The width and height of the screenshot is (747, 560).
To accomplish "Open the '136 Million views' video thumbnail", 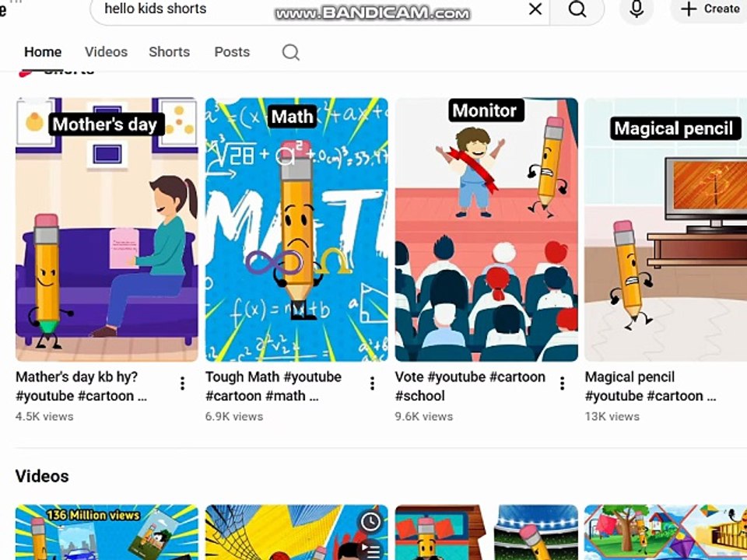I will pos(107,532).
